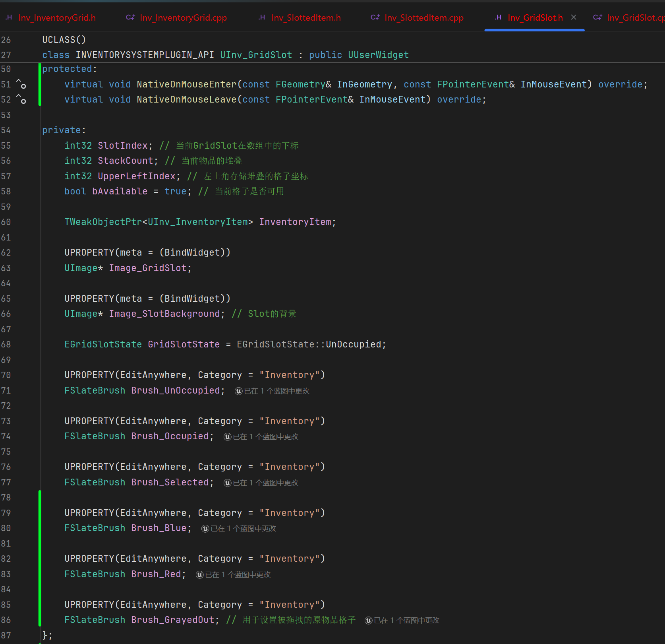Click the INVENTORYSYSTEMPLUGIN_API macro

tap(145, 55)
